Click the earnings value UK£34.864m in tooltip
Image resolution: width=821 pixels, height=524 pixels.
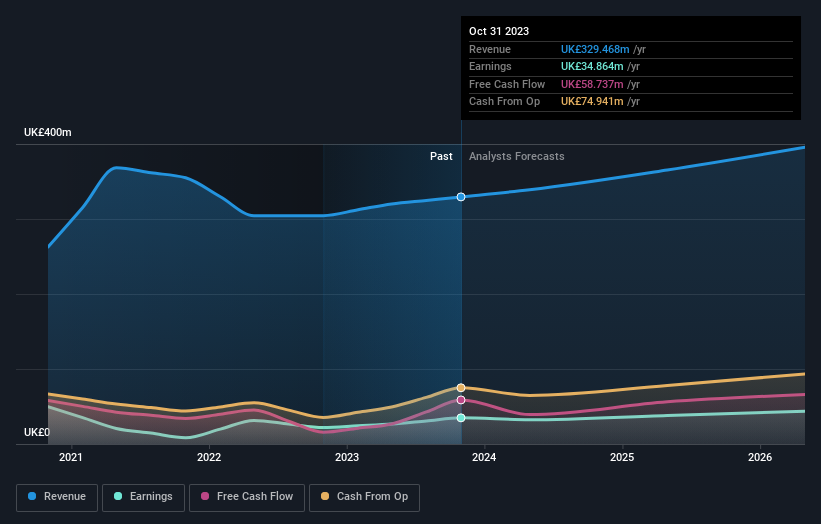pos(592,66)
